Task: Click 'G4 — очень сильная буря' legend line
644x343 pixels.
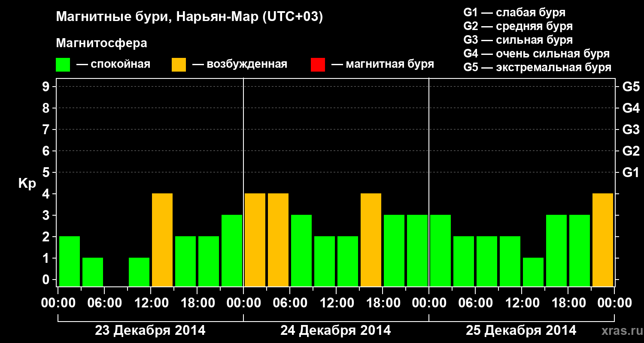Action: click(x=537, y=54)
